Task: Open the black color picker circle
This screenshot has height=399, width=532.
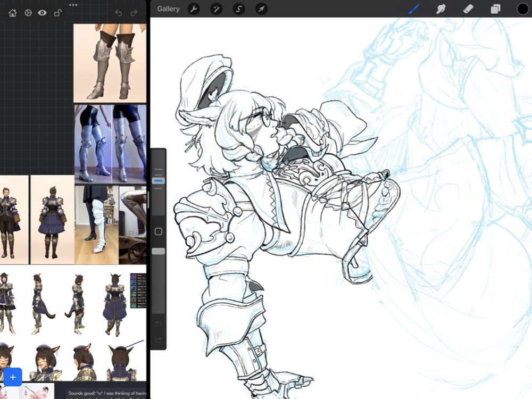Action: pos(522,9)
